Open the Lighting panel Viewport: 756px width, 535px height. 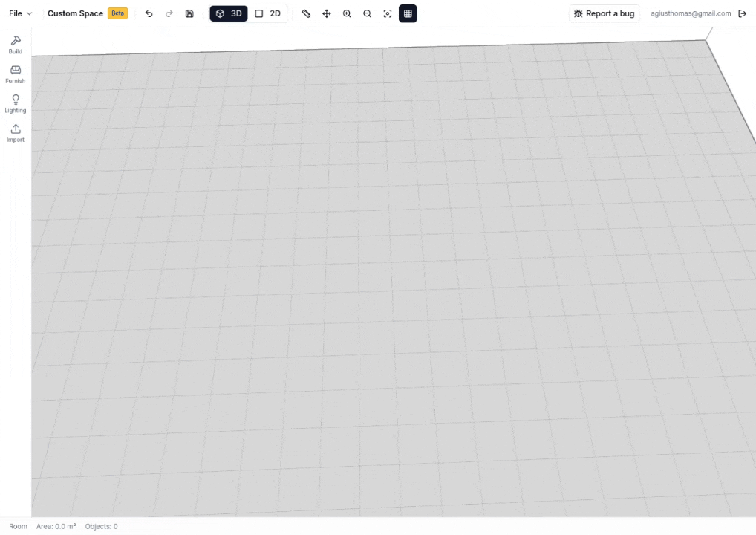[x=16, y=104]
